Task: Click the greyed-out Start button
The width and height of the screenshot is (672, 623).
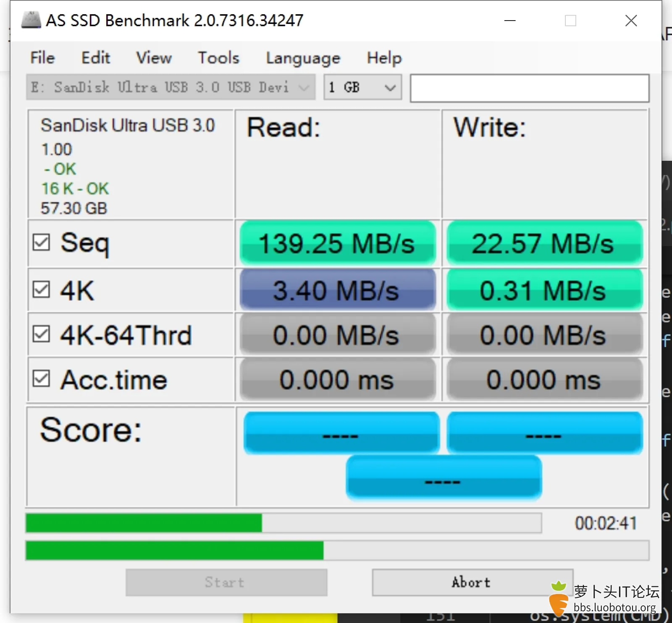Action: (x=226, y=582)
